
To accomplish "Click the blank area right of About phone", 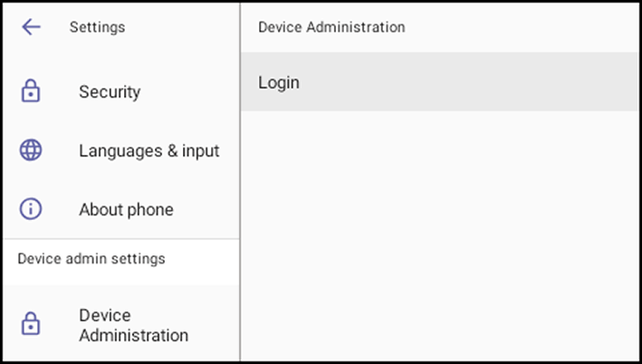I will click(x=205, y=210).
